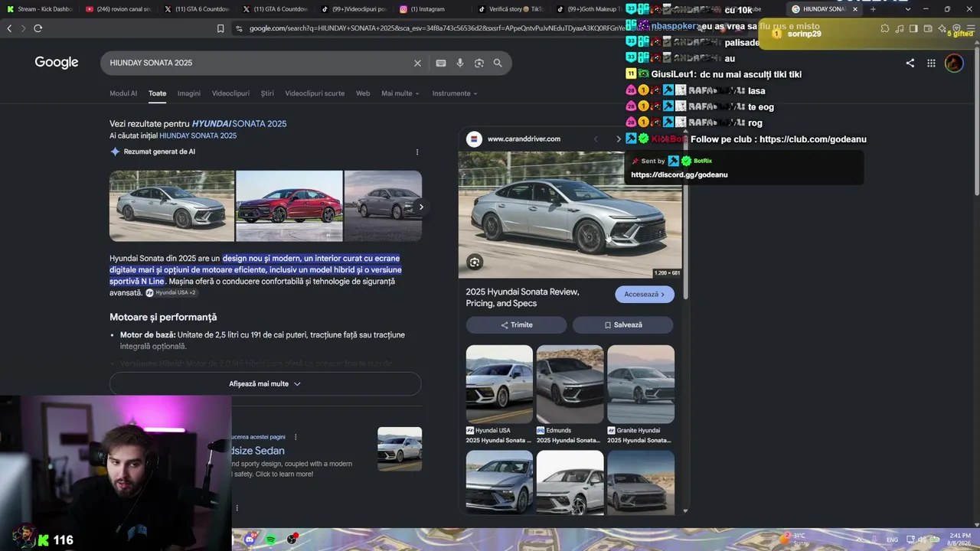Reload the page with the refresh icon

[38, 28]
